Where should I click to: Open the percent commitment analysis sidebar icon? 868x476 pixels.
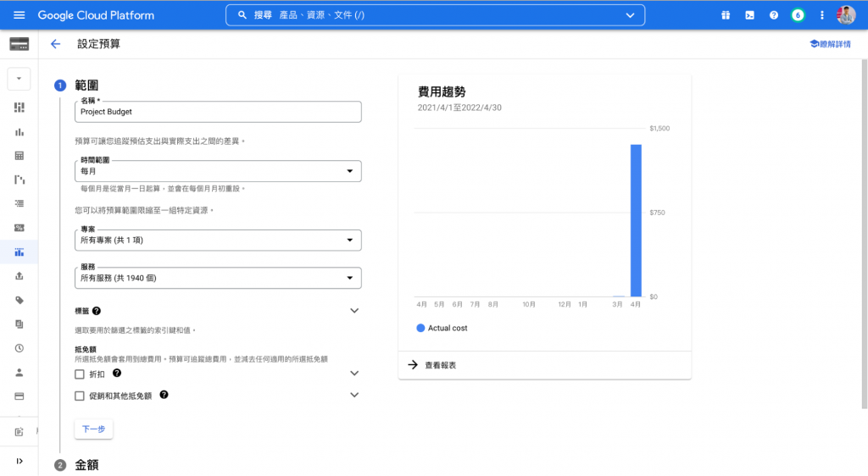click(x=19, y=228)
